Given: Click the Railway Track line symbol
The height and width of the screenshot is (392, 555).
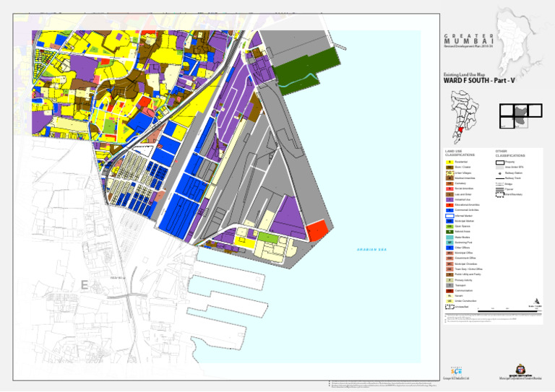Looking at the screenshot, I should pyautogui.click(x=500, y=178).
